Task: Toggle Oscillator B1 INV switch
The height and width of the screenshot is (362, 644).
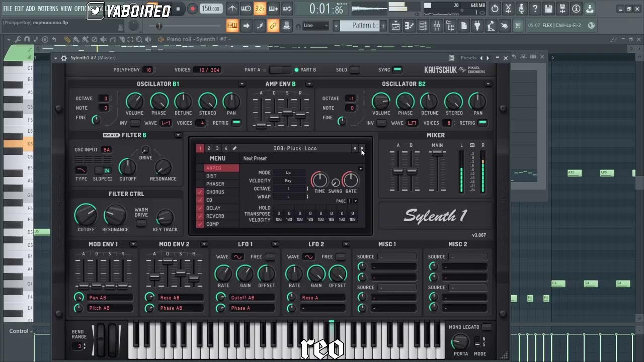Action: (x=135, y=123)
